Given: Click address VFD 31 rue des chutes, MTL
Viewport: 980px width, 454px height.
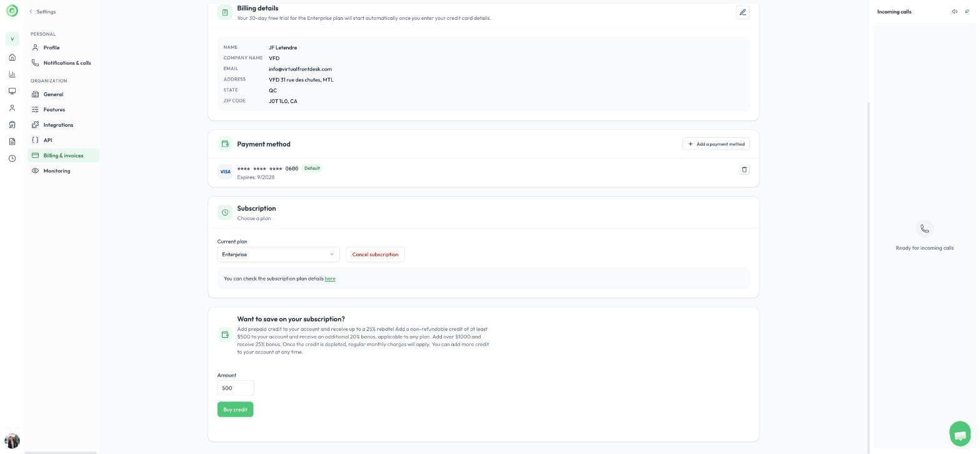Looking at the screenshot, I should tap(301, 80).
